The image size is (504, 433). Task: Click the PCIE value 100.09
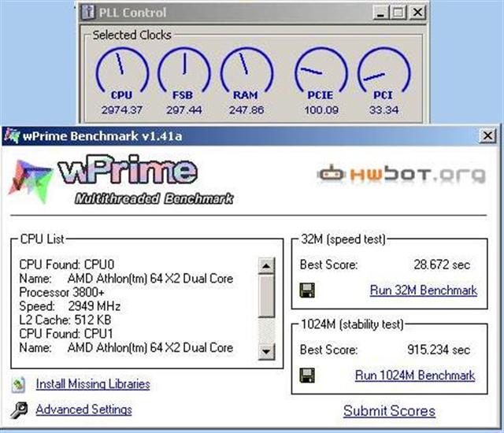click(x=321, y=110)
